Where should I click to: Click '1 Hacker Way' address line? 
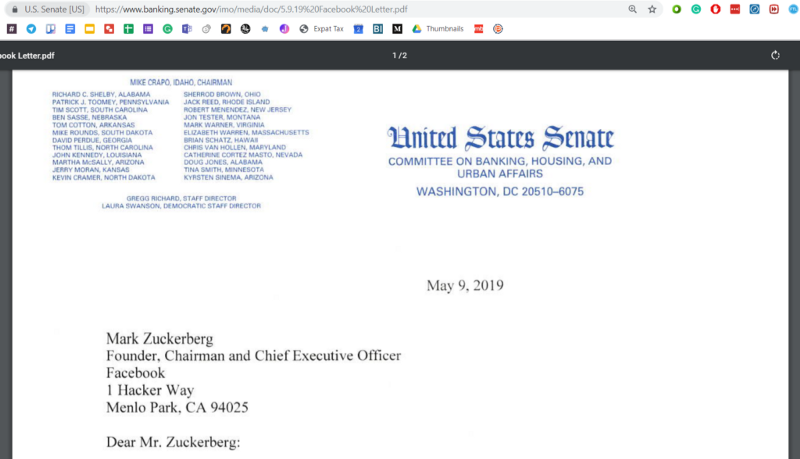150,390
